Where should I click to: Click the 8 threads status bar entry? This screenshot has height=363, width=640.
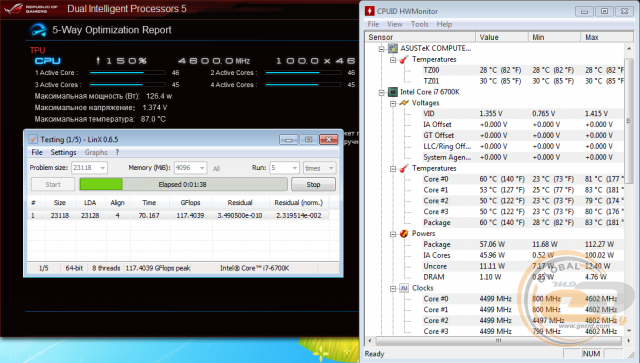pyautogui.click(x=106, y=268)
